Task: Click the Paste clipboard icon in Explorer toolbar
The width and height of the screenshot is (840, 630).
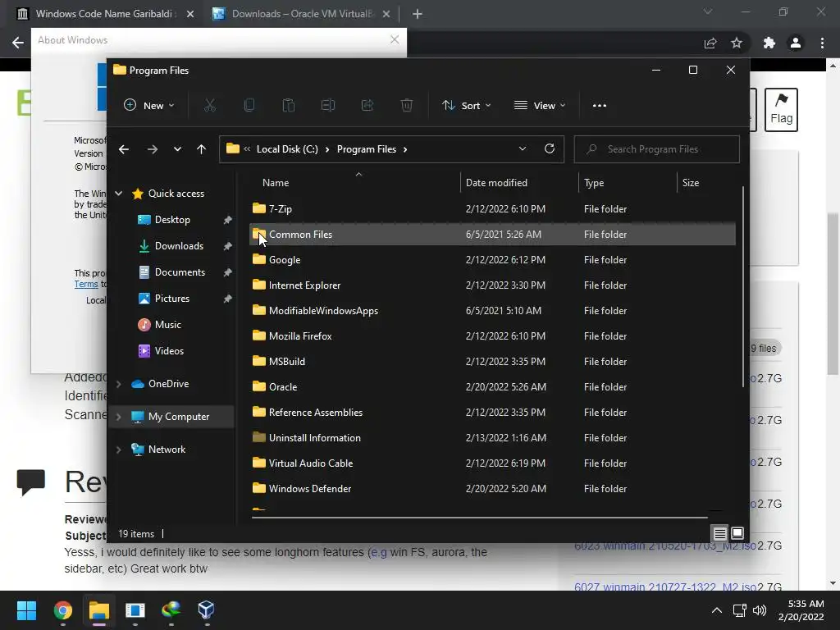Action: point(288,106)
